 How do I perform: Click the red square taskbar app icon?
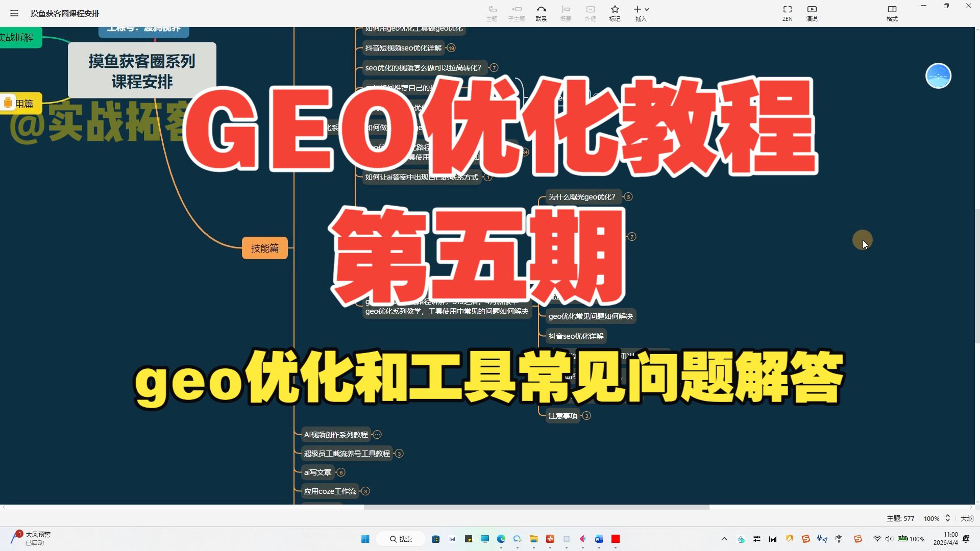(x=616, y=539)
